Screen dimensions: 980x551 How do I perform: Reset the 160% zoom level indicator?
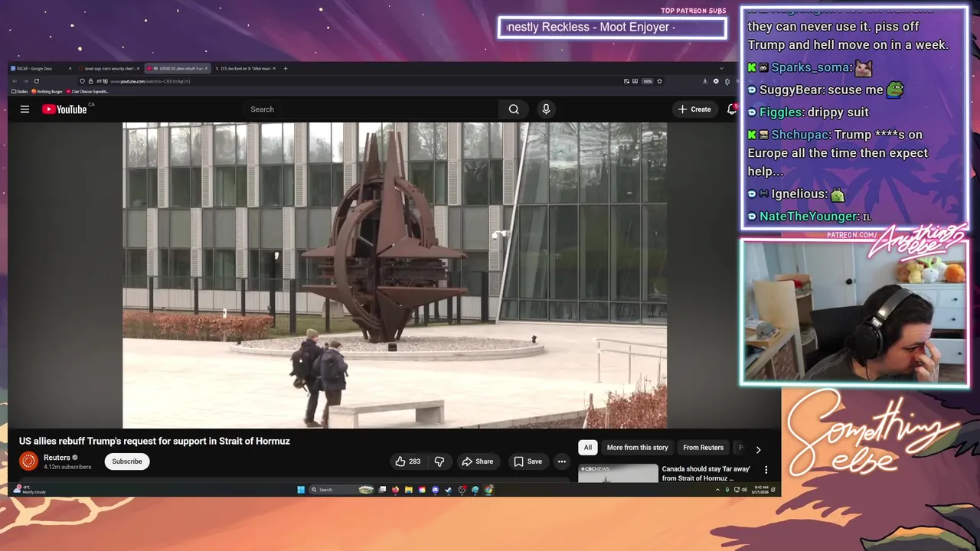[x=647, y=81]
